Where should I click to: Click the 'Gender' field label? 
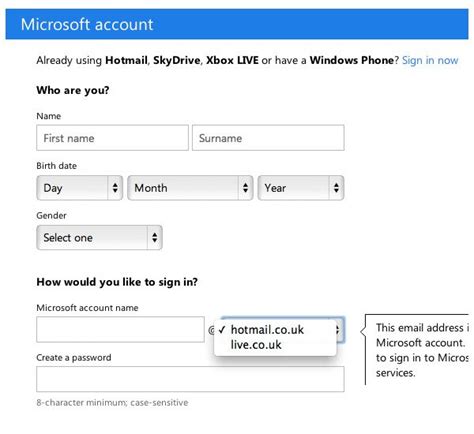(51, 215)
